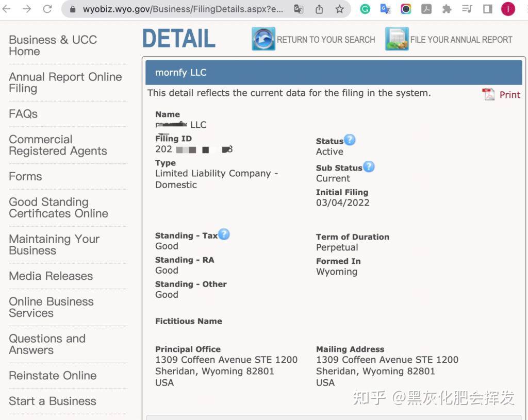Click RETURN TO YOUR SEARCH link
This screenshot has width=528, height=420.
[326, 40]
